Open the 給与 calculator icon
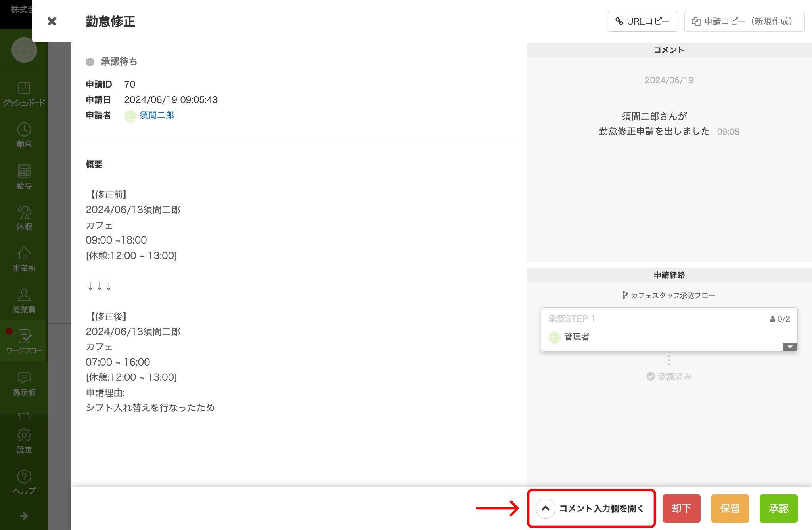 coord(24,171)
